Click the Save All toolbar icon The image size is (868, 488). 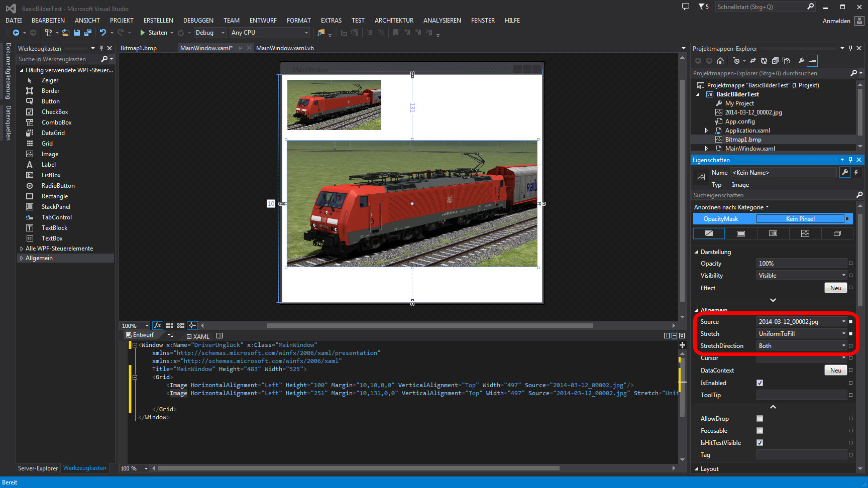tap(87, 33)
